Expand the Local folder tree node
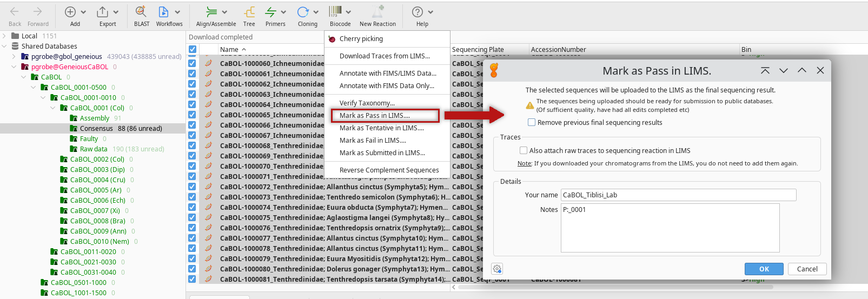The image size is (868, 299). [x=4, y=36]
